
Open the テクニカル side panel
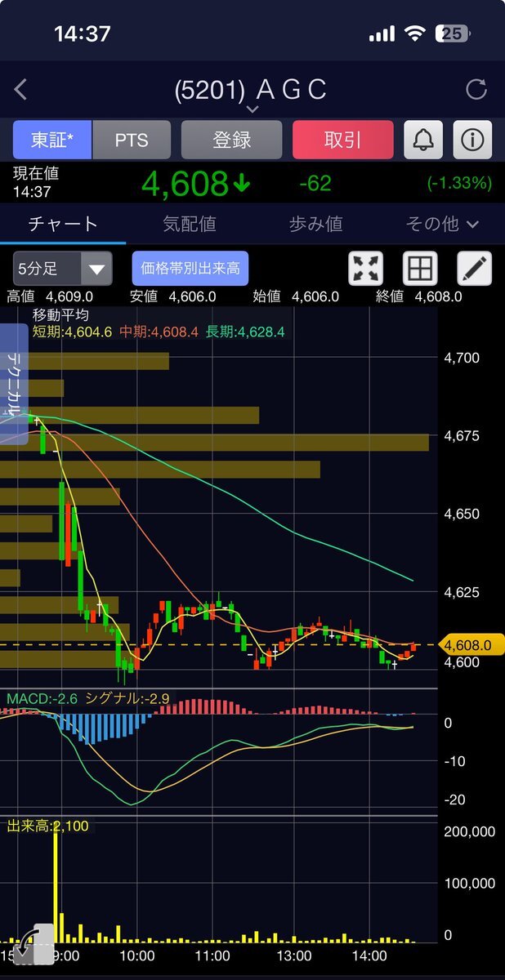14,384
